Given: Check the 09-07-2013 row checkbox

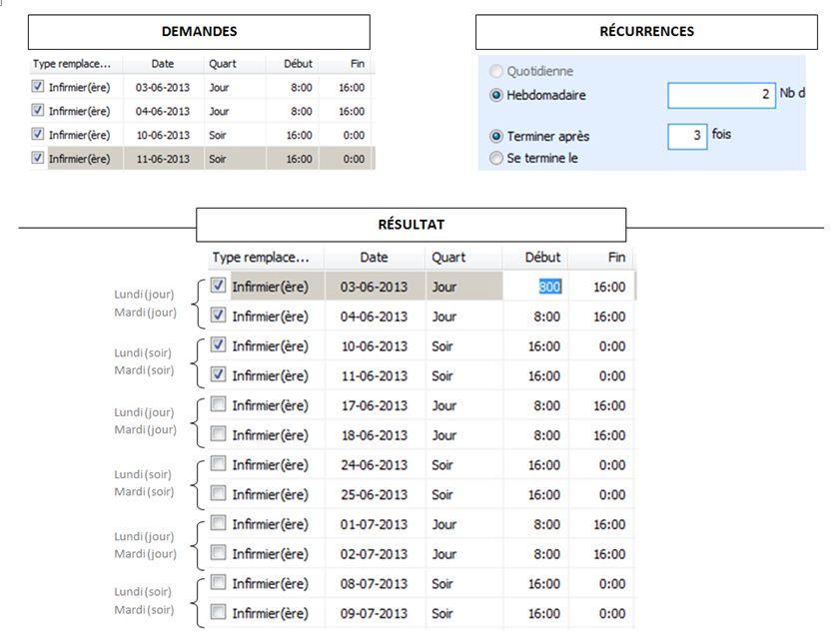Looking at the screenshot, I should click(x=218, y=613).
